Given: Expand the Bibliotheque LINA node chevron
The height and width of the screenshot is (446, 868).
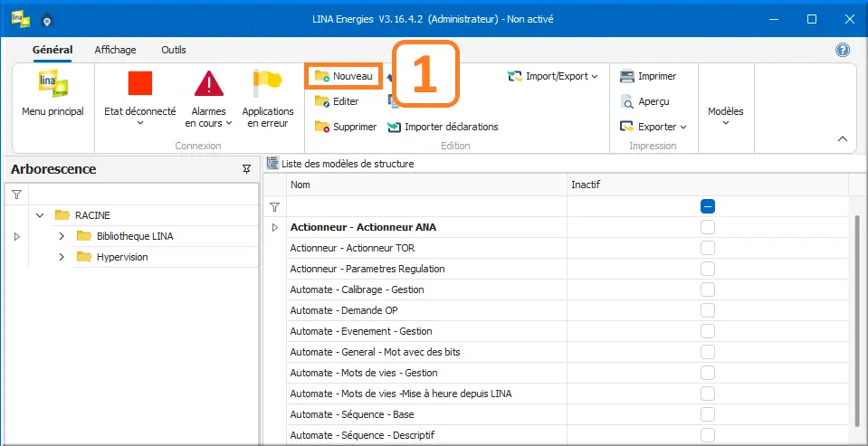Looking at the screenshot, I should (62, 236).
